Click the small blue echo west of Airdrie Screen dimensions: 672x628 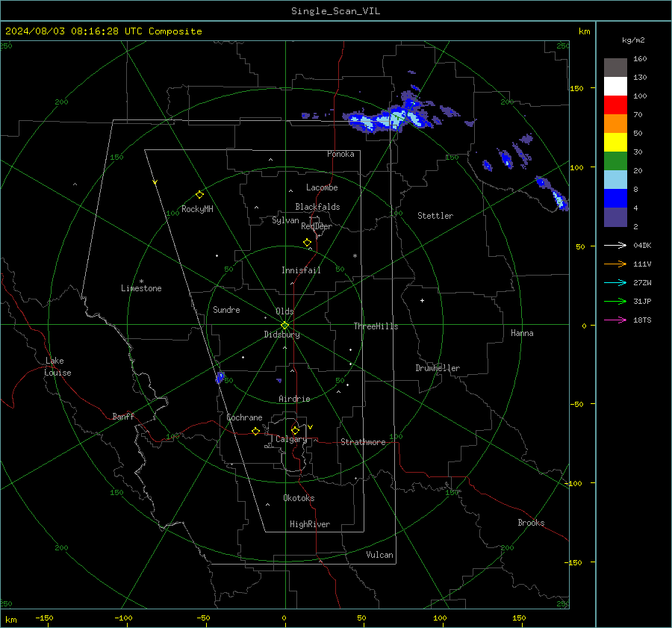pos(220,377)
